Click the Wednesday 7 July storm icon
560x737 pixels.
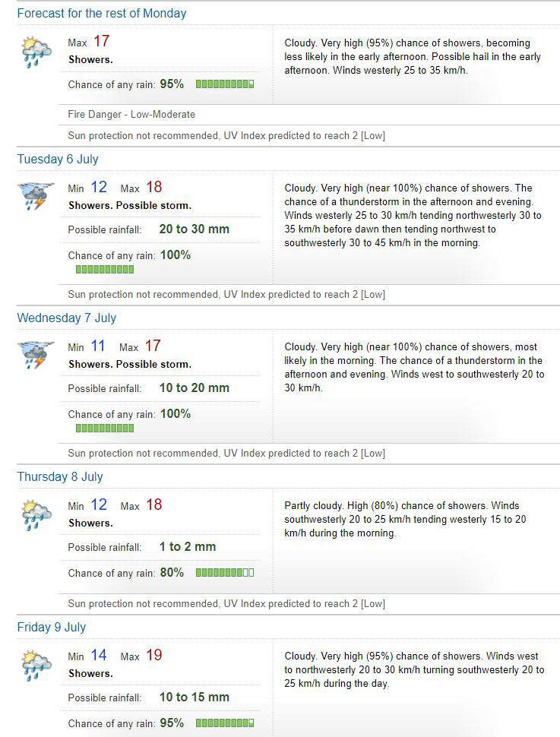pos(36,356)
